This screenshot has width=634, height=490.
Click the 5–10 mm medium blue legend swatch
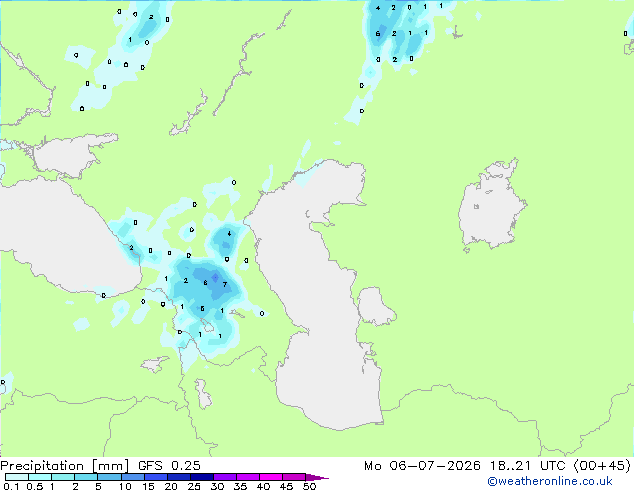(110, 477)
